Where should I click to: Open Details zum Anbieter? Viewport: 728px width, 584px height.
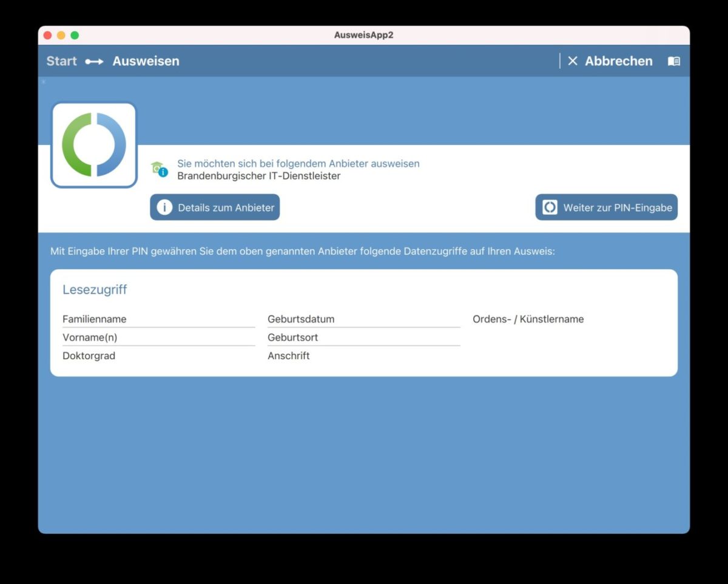(215, 207)
